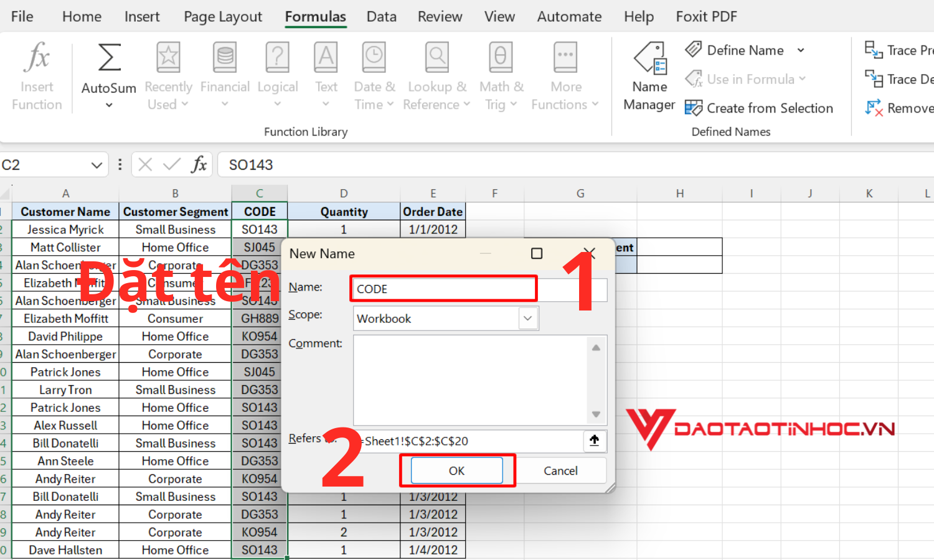The image size is (934, 560).
Task: Expand Lookup & Reference dropdown chevron
Action: pyautogui.click(x=466, y=105)
